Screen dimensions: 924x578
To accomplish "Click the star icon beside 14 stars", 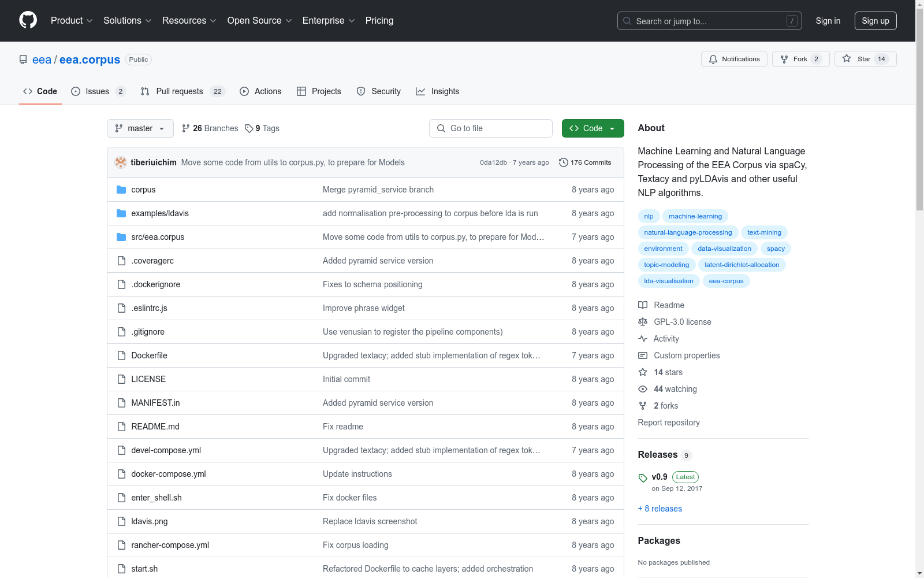I will [x=643, y=372].
